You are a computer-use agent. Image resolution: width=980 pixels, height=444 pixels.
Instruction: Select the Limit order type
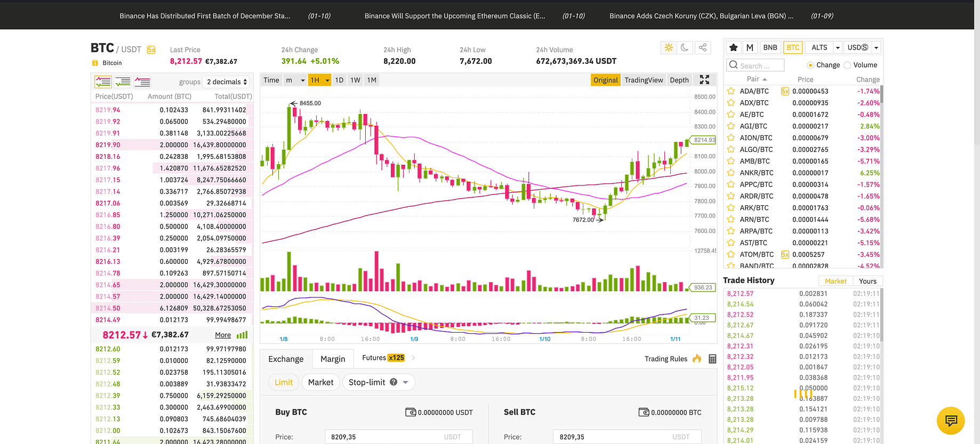point(284,382)
